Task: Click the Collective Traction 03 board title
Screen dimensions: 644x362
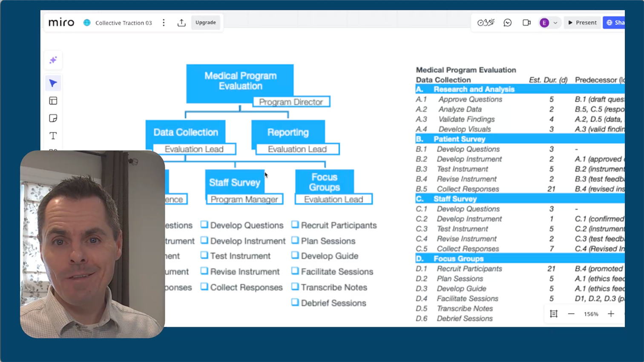Action: tap(124, 23)
